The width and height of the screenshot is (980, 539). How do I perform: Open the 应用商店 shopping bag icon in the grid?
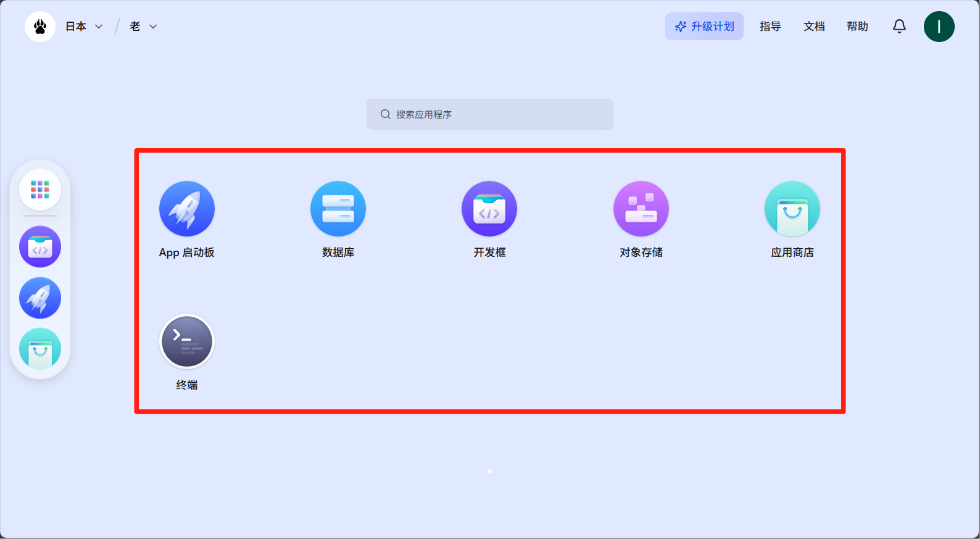point(792,209)
